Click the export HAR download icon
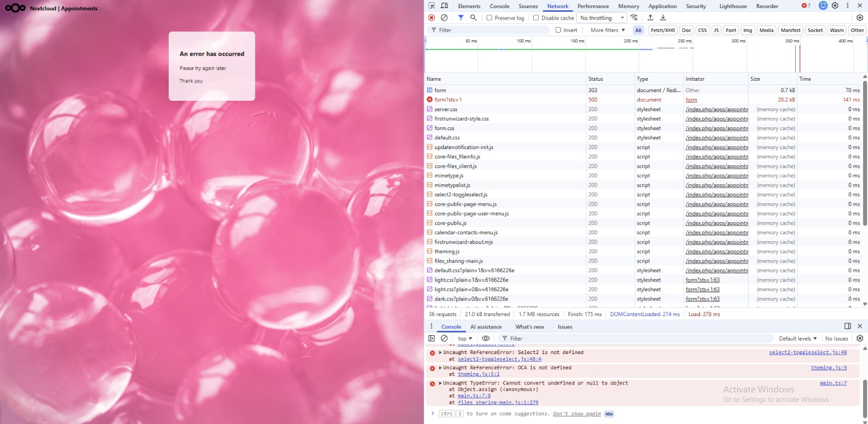This screenshot has height=424, width=868. pyautogui.click(x=663, y=18)
